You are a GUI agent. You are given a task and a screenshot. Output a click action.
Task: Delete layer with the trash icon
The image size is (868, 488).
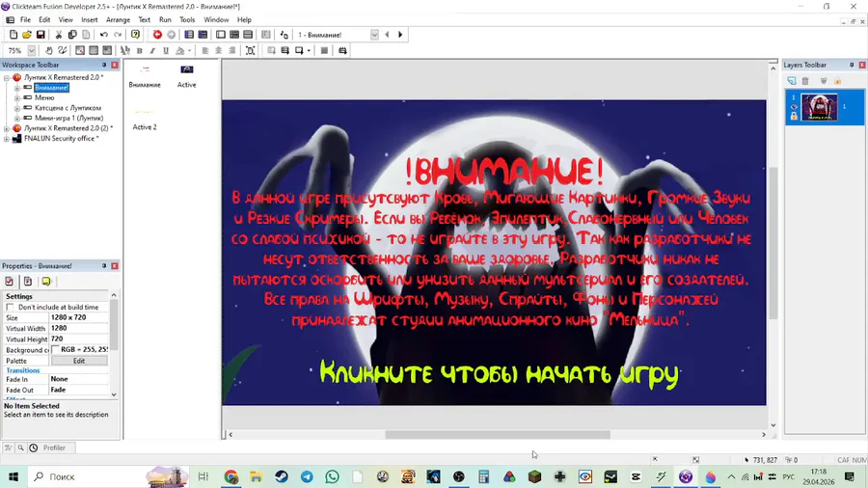pos(805,81)
